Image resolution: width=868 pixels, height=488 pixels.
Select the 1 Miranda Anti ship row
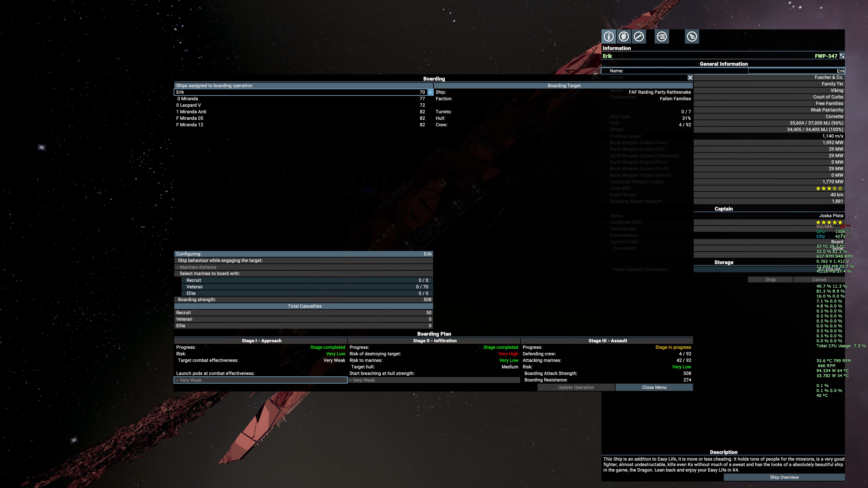(x=301, y=112)
